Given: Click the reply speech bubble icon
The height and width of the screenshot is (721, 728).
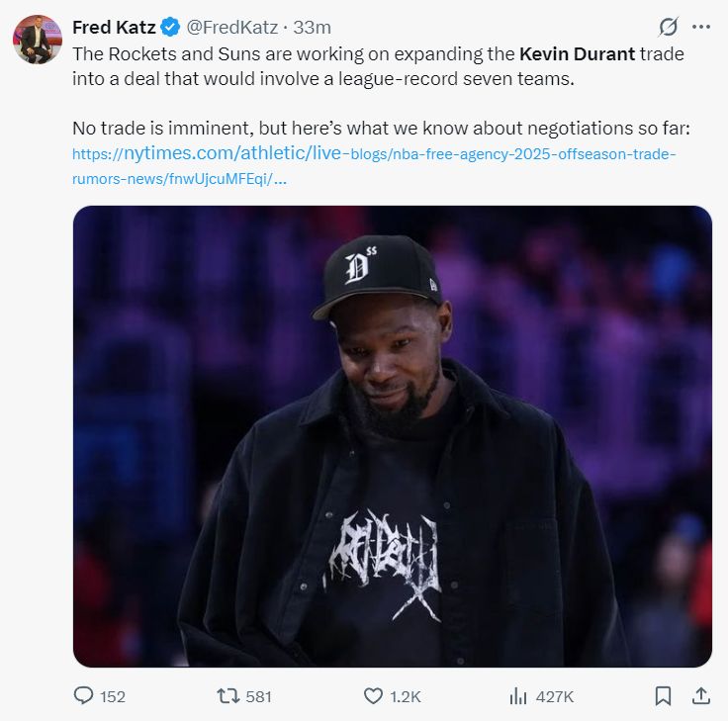Looking at the screenshot, I should click(x=85, y=696).
